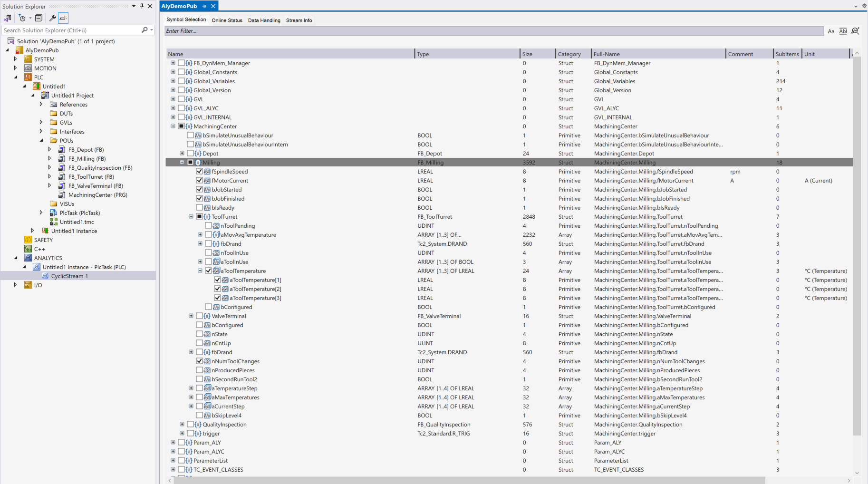
Task: Expand the GVL_ALYC entry
Action: (x=173, y=108)
